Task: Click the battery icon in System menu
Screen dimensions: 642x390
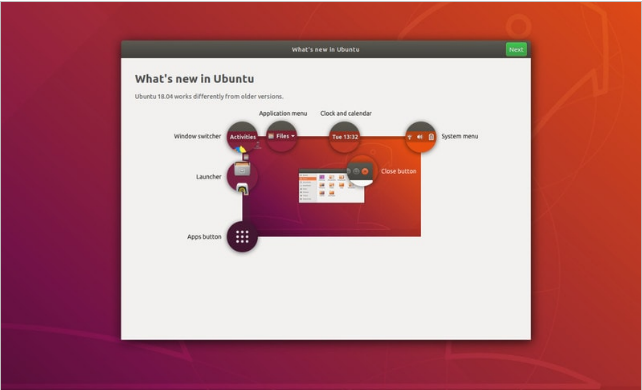Action: (x=431, y=137)
